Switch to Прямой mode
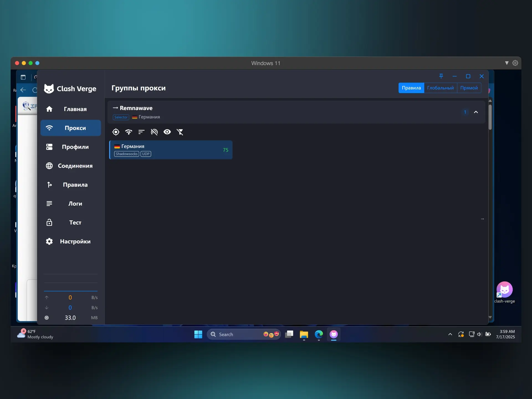This screenshot has width=532, height=399. coord(469,88)
